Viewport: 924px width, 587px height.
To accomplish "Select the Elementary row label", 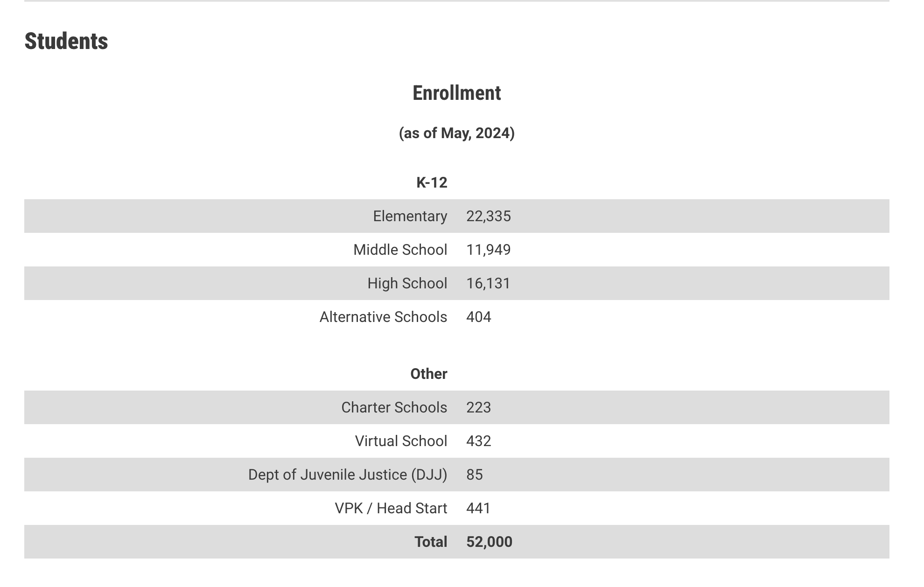I will 410,216.
